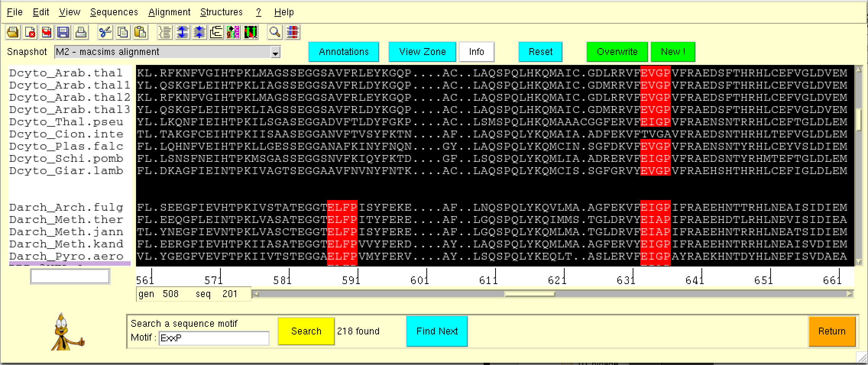
Task: Click the scissors cut icon
Action: (x=105, y=32)
